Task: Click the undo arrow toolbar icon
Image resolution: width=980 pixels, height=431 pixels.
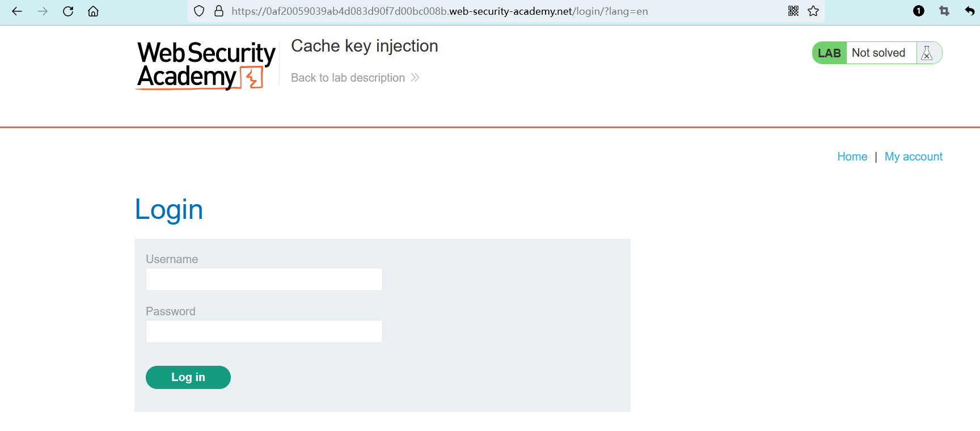Action: pyautogui.click(x=969, y=11)
